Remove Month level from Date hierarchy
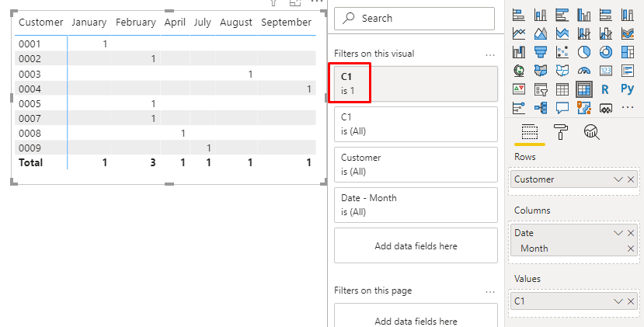Viewport: 644px width, 327px height. [631, 249]
